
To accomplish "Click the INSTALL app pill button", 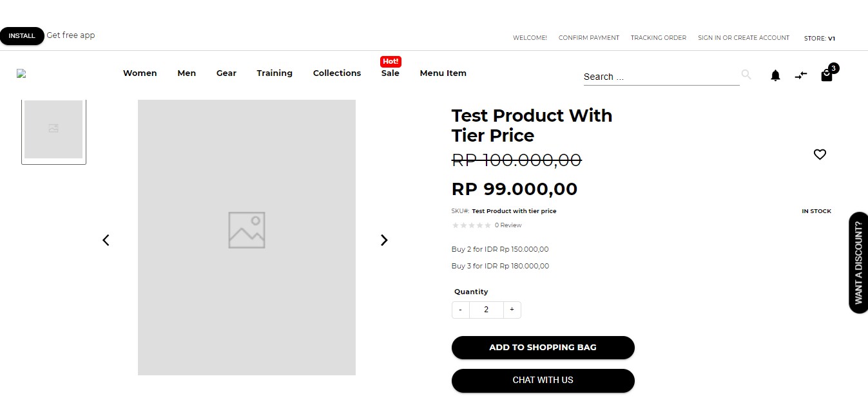I will coord(22,35).
